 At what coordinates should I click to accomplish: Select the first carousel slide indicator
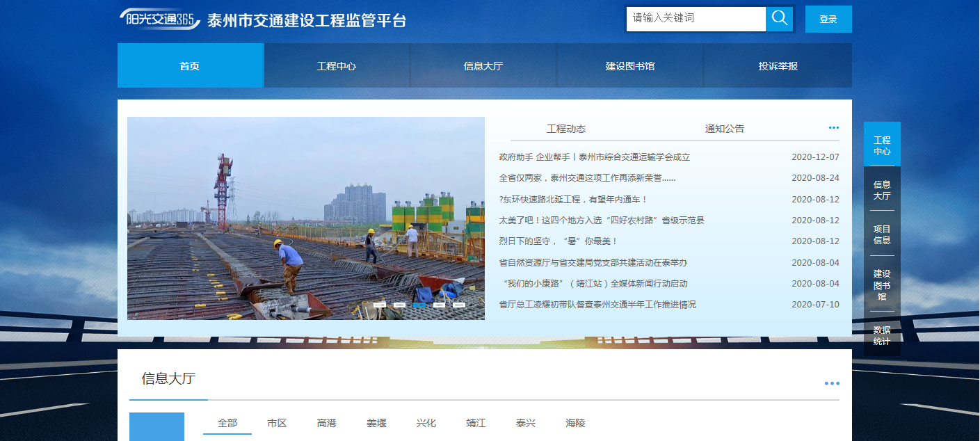tap(380, 305)
